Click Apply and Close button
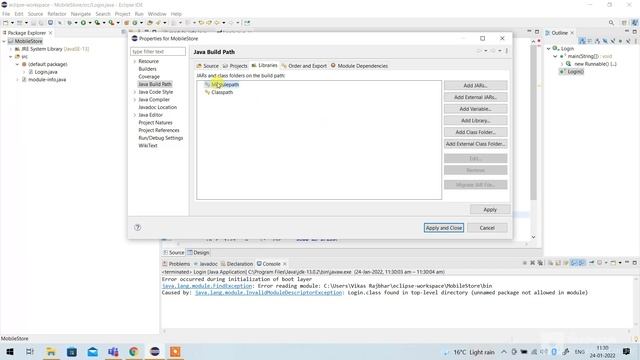This screenshot has height=360, width=640. point(444,228)
